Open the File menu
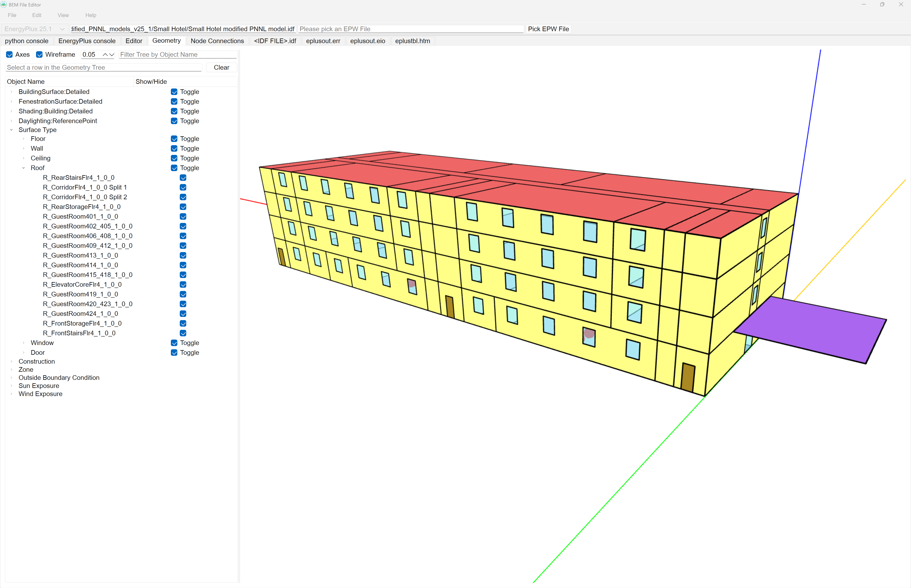 (x=12, y=15)
